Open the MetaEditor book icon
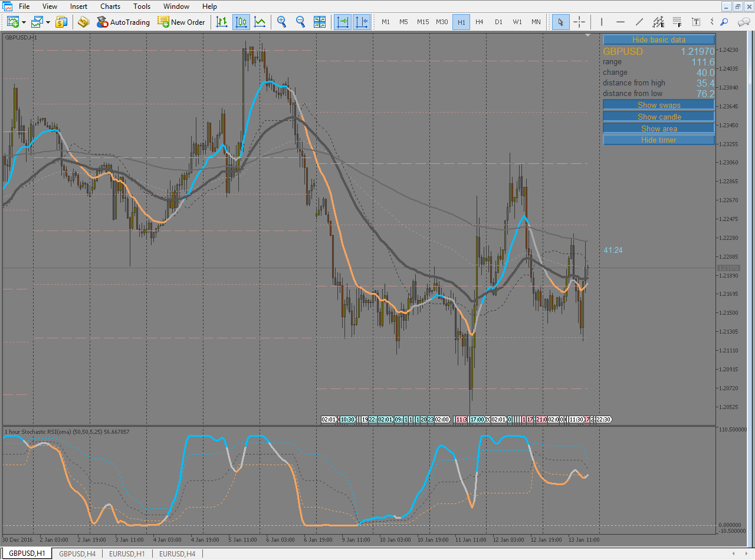 (84, 22)
